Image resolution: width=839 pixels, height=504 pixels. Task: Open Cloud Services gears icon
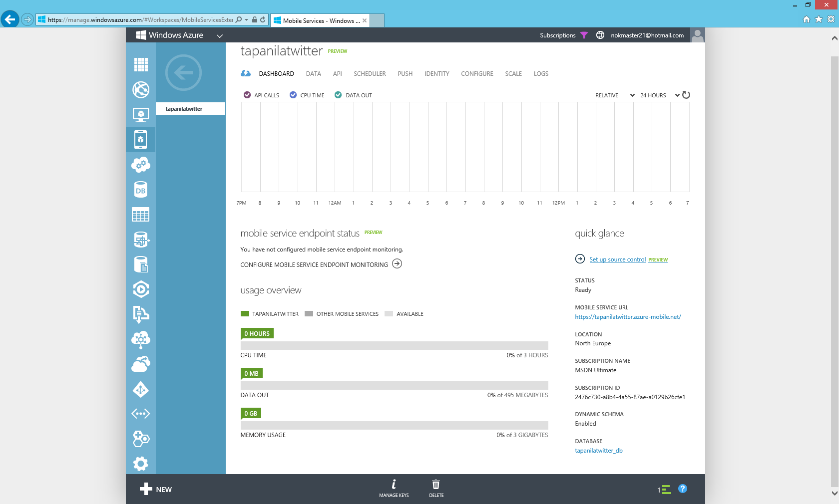141,165
